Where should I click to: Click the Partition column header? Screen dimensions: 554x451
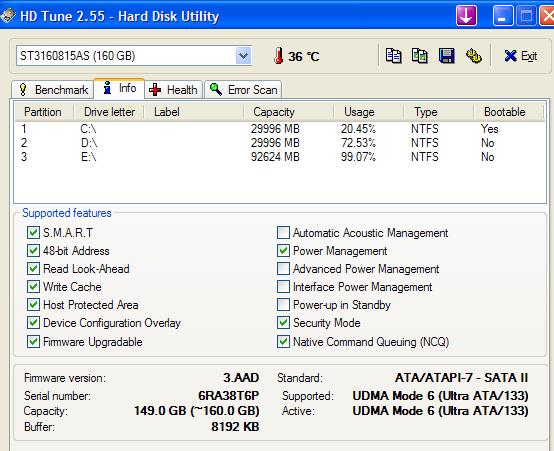click(43, 112)
